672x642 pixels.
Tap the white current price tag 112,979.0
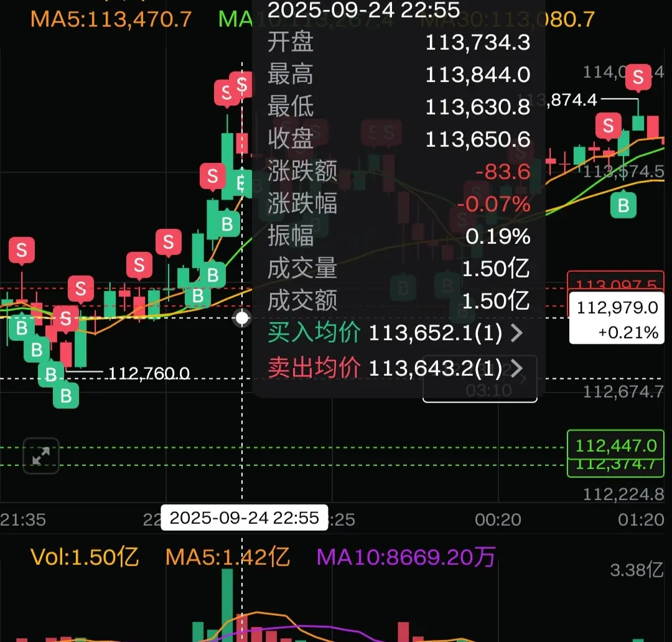pos(616,318)
